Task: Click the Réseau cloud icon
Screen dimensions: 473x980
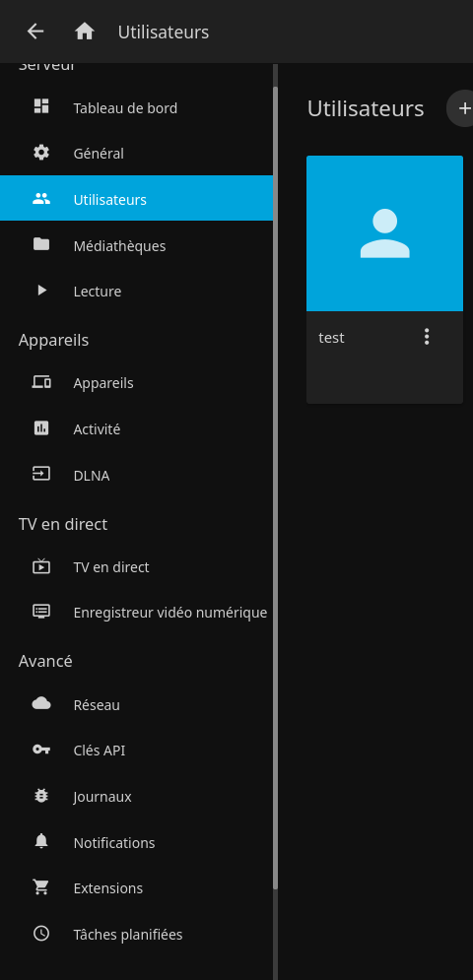Action: pos(41,704)
